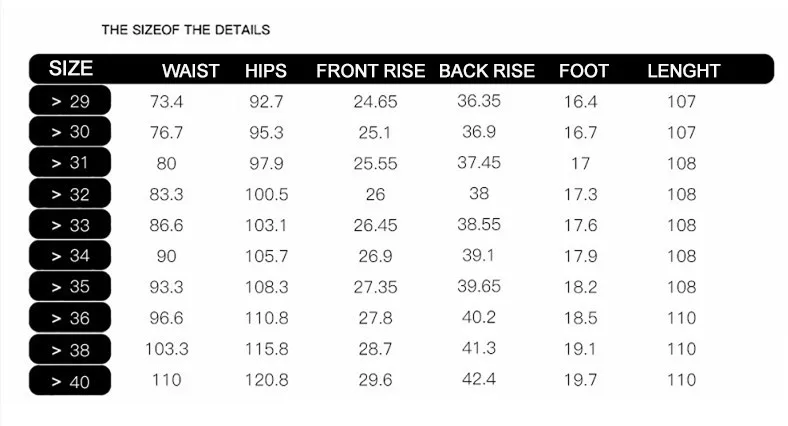Screen dimensions: 788x426
Task: Click the LENGHT column header
Action: point(683,71)
